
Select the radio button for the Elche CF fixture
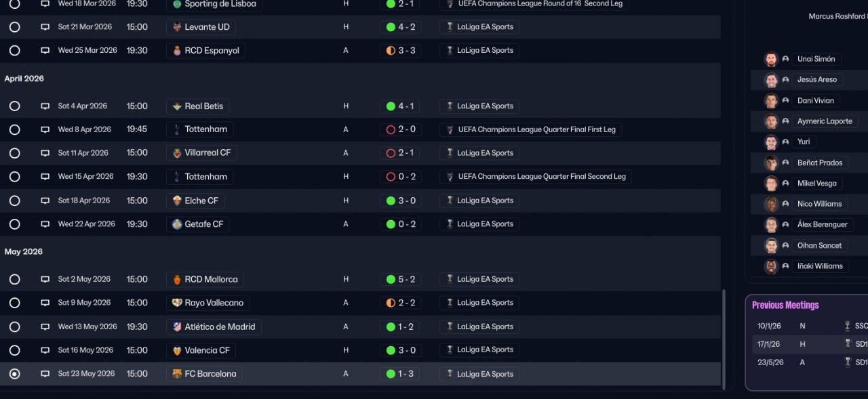point(14,201)
